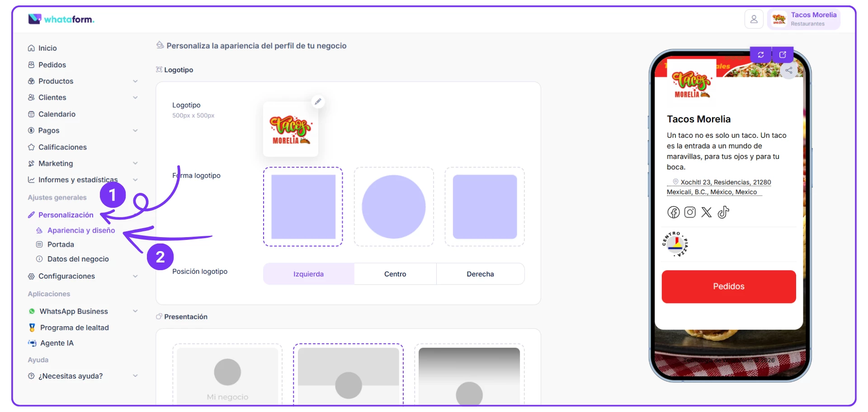Select the rounded square logo shape
The image size is (868, 412).
tap(485, 207)
